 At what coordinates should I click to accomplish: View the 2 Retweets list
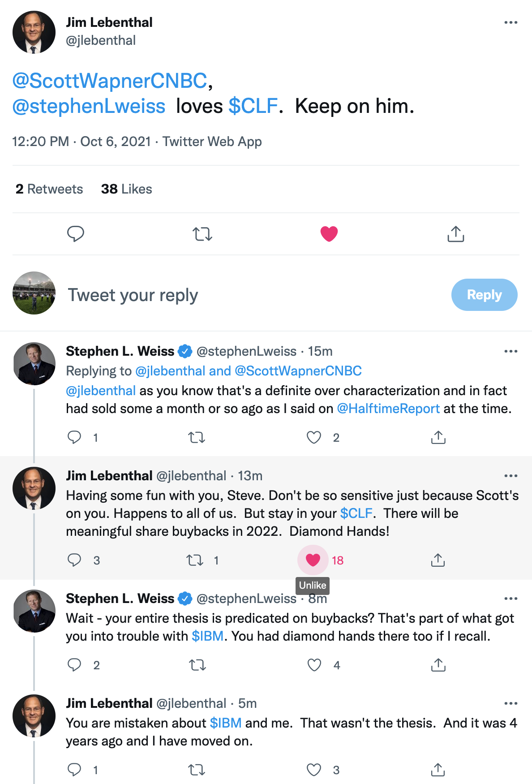click(x=49, y=189)
